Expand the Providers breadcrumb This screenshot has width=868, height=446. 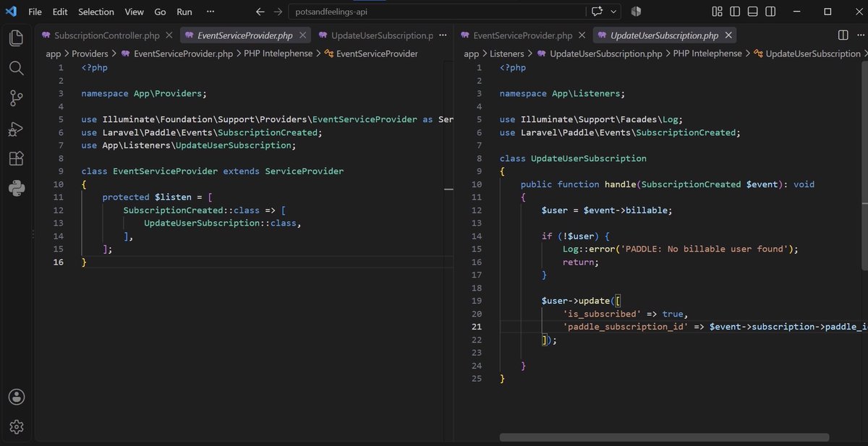[90, 53]
